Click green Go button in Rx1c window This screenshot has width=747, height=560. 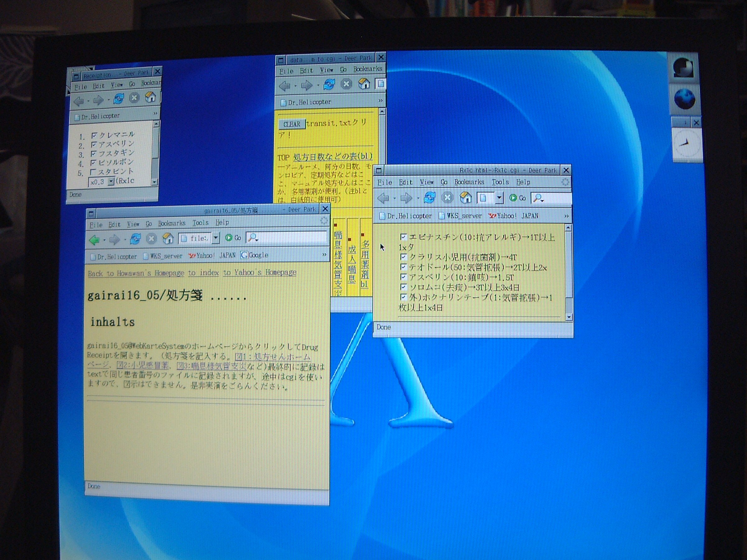pyautogui.click(x=518, y=198)
